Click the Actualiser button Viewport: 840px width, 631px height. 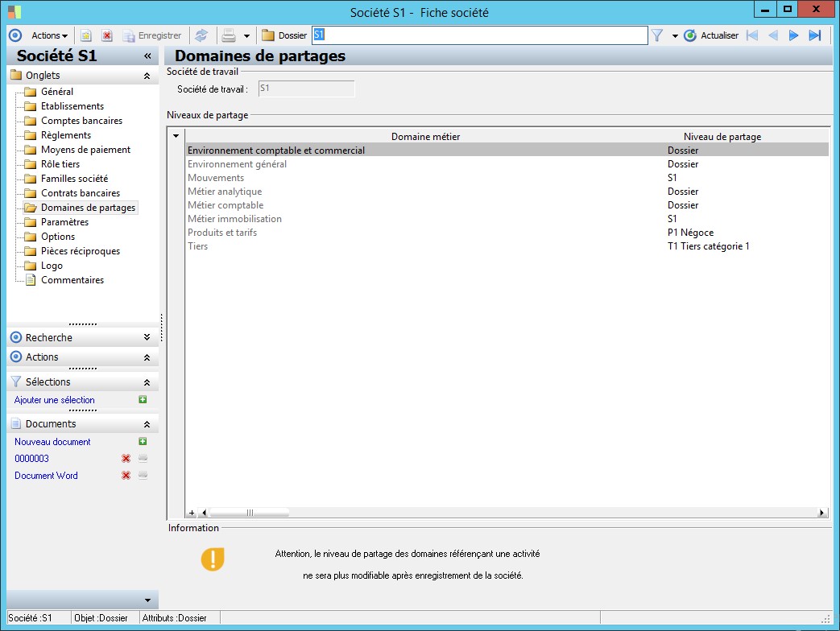pyautogui.click(x=711, y=35)
